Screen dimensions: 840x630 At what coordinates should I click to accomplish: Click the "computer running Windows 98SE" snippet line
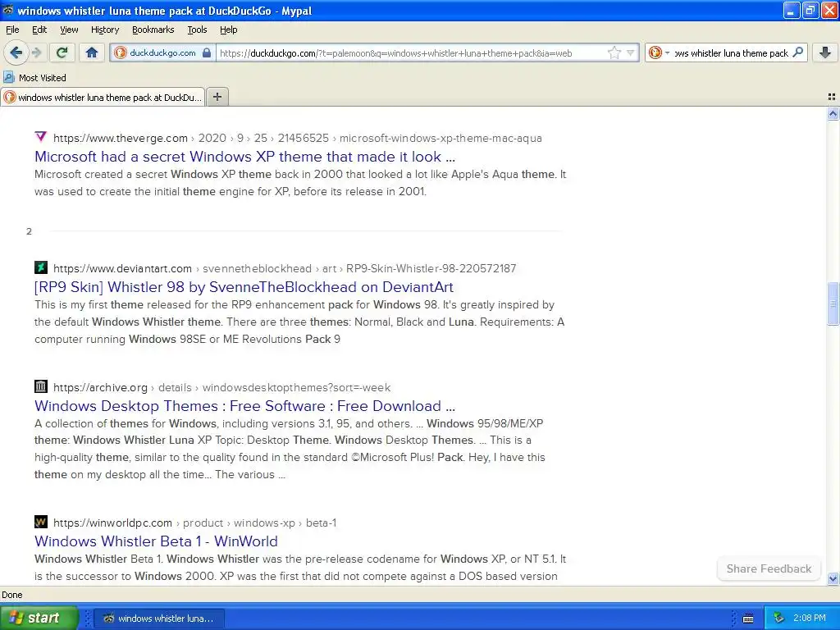(x=188, y=339)
